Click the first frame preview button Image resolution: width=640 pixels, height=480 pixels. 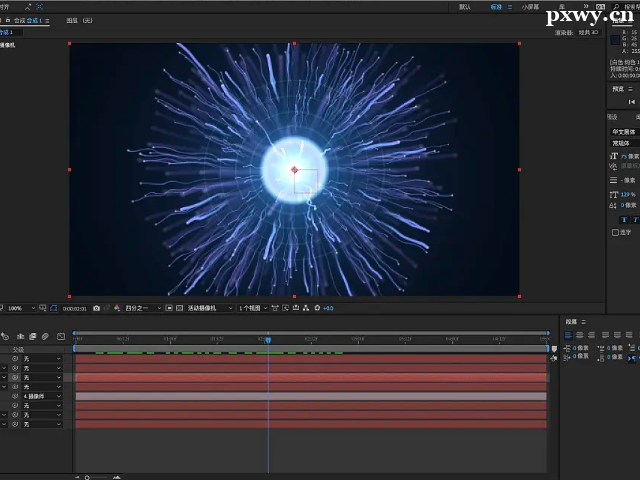pos(631,101)
